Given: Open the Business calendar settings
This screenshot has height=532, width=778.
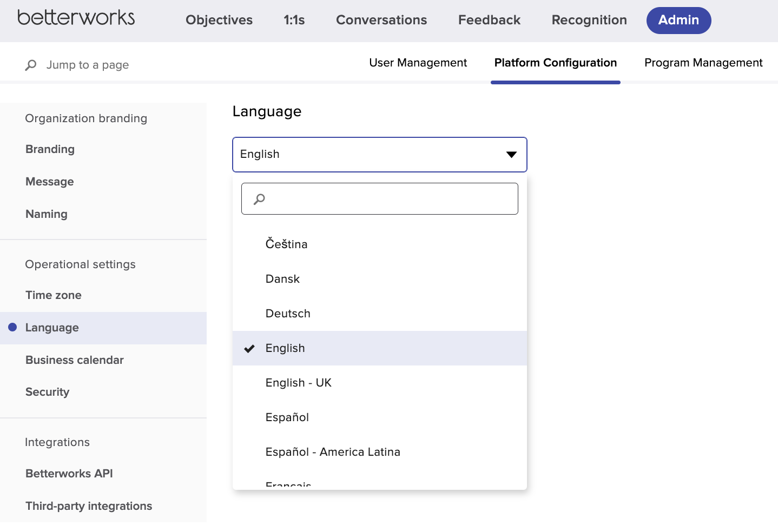Looking at the screenshot, I should click(x=74, y=360).
